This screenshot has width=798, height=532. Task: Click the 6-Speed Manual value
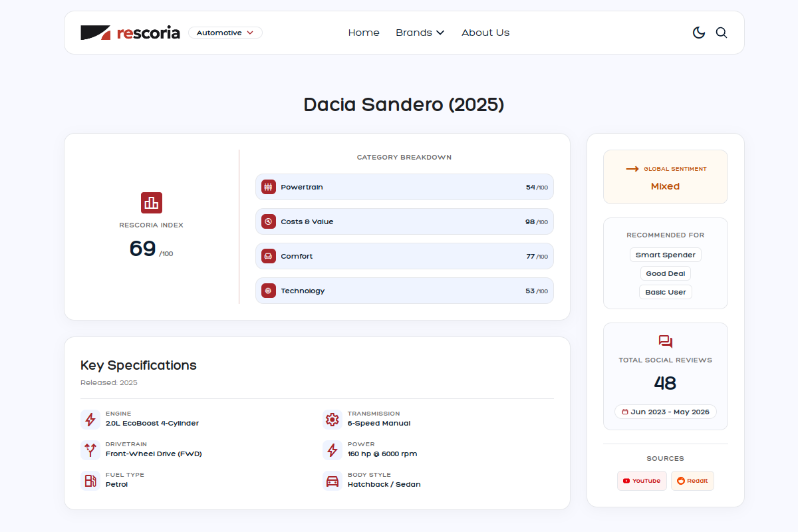click(x=379, y=423)
